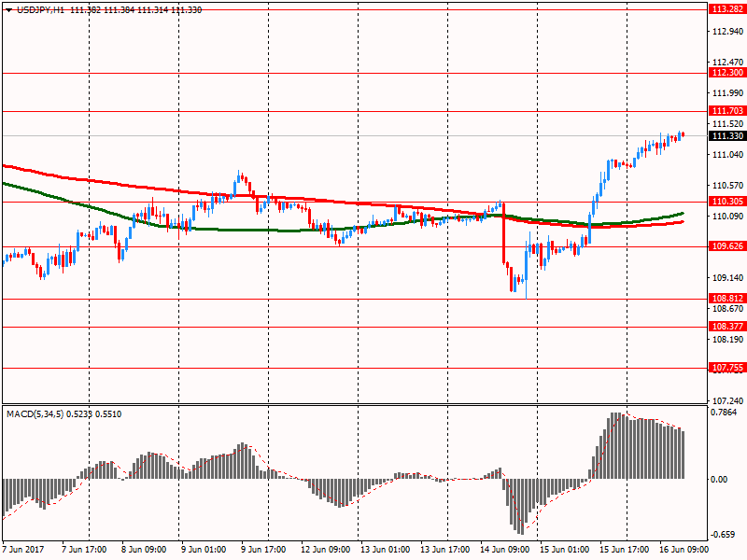Click the 108.190 price axis value
Image resolution: width=747 pixels, height=560 pixels.
[x=727, y=339]
